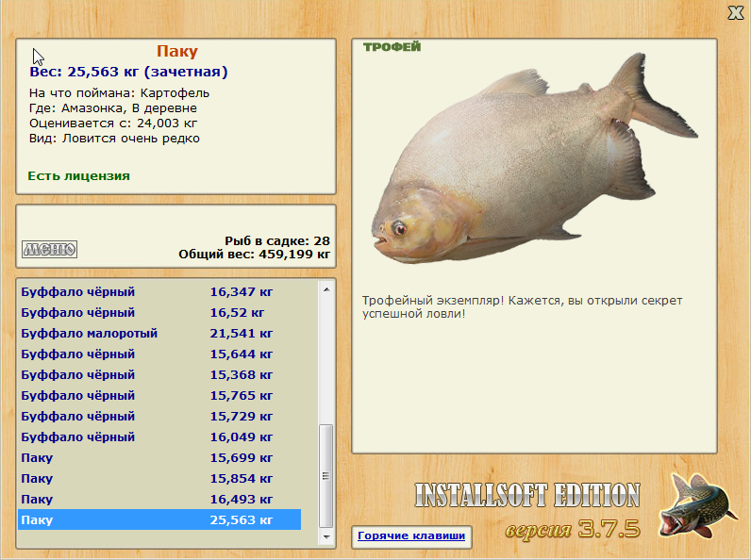Click the Общий вес: 459,199 кг total
This screenshot has height=560, width=751.
pos(255,255)
